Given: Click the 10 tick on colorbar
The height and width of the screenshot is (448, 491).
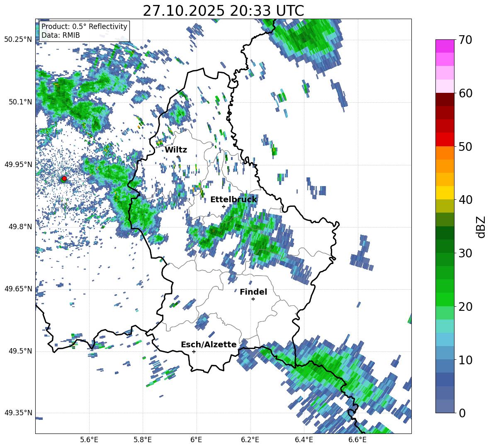Looking at the screenshot, I should coord(465,360).
